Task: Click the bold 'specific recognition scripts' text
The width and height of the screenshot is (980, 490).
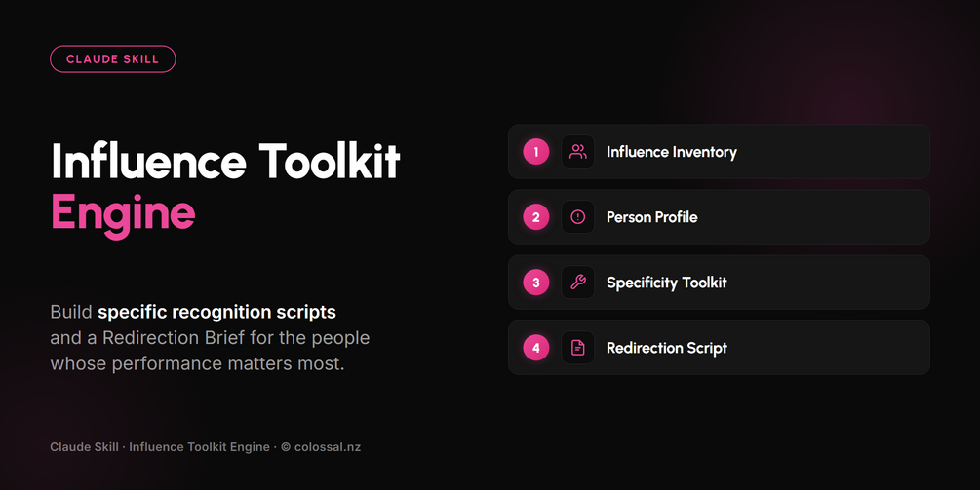Action: tap(216, 312)
